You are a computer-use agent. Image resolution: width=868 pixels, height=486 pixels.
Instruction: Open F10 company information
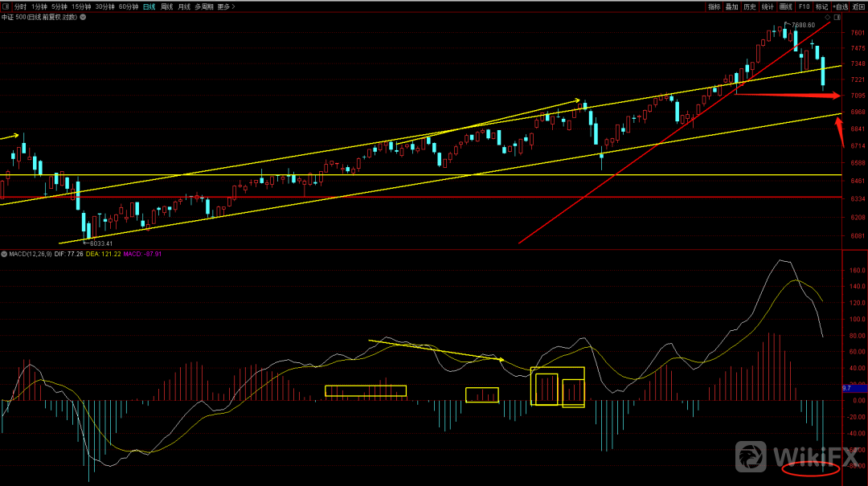point(804,6)
